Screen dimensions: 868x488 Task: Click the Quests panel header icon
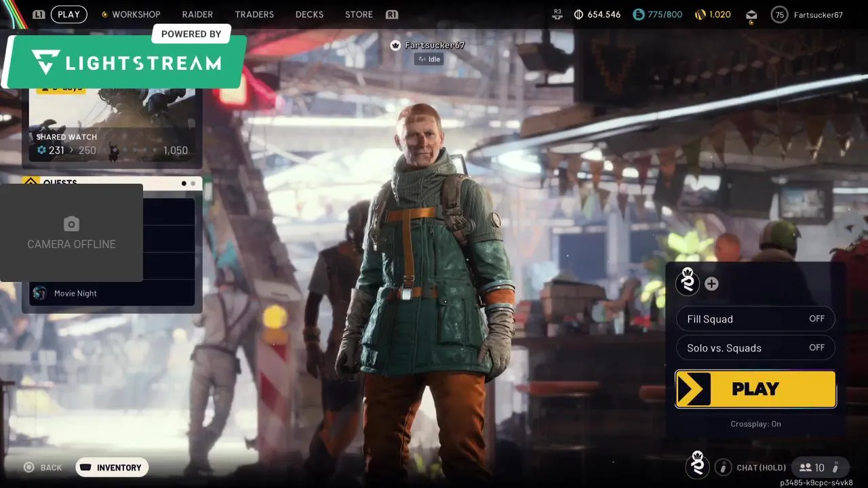point(31,182)
